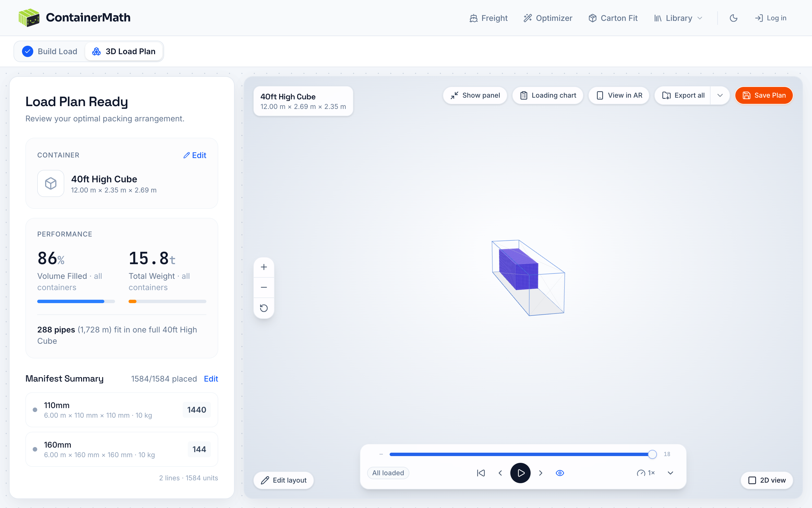Open the Loading chart
812x508 pixels.
pos(548,95)
